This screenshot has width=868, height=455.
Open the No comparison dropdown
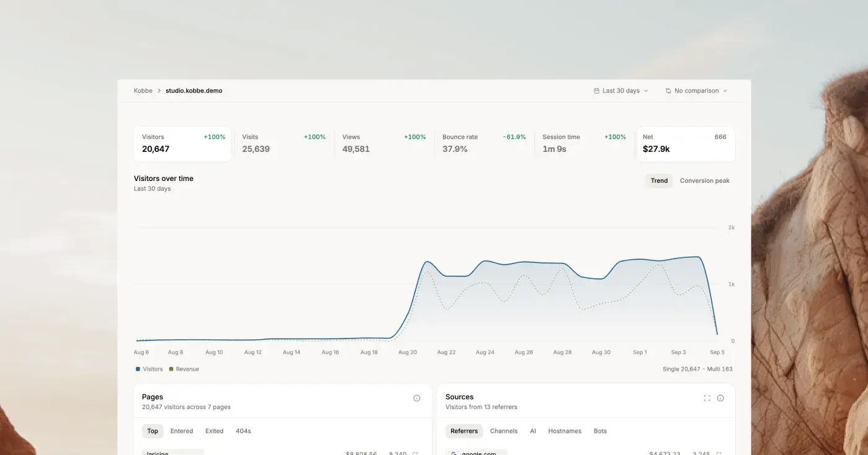pyautogui.click(x=696, y=91)
